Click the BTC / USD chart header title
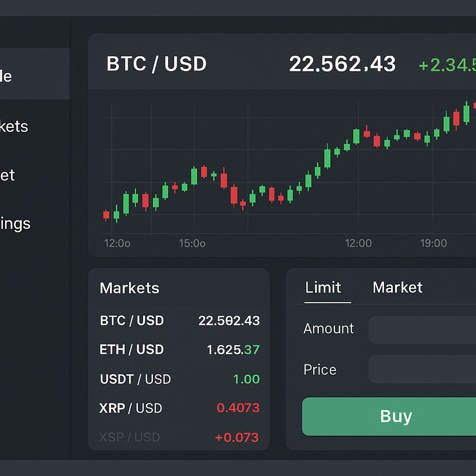476x476 pixels. (x=156, y=64)
